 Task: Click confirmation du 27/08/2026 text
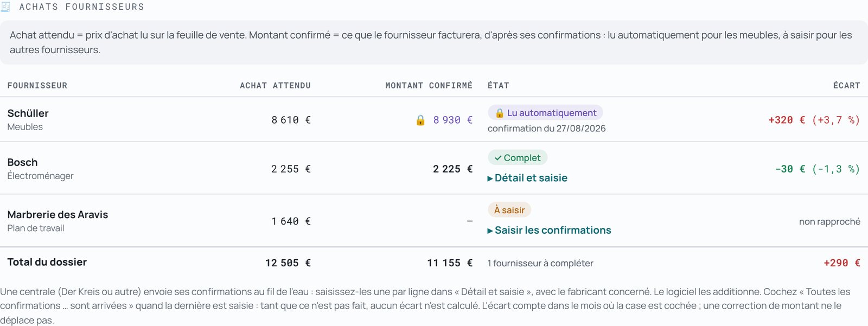(x=546, y=129)
